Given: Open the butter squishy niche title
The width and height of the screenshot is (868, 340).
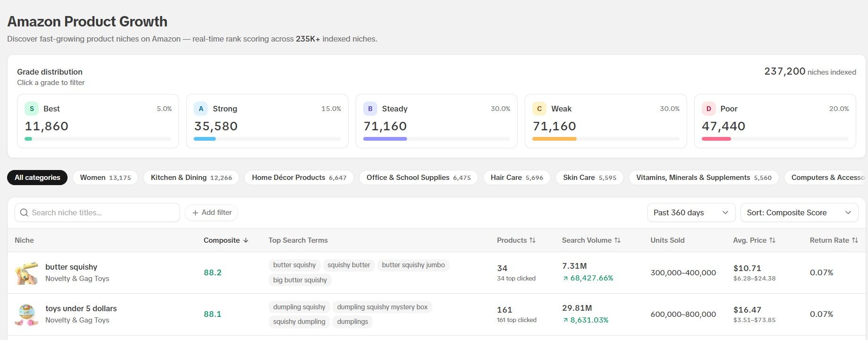Looking at the screenshot, I should (x=71, y=267).
